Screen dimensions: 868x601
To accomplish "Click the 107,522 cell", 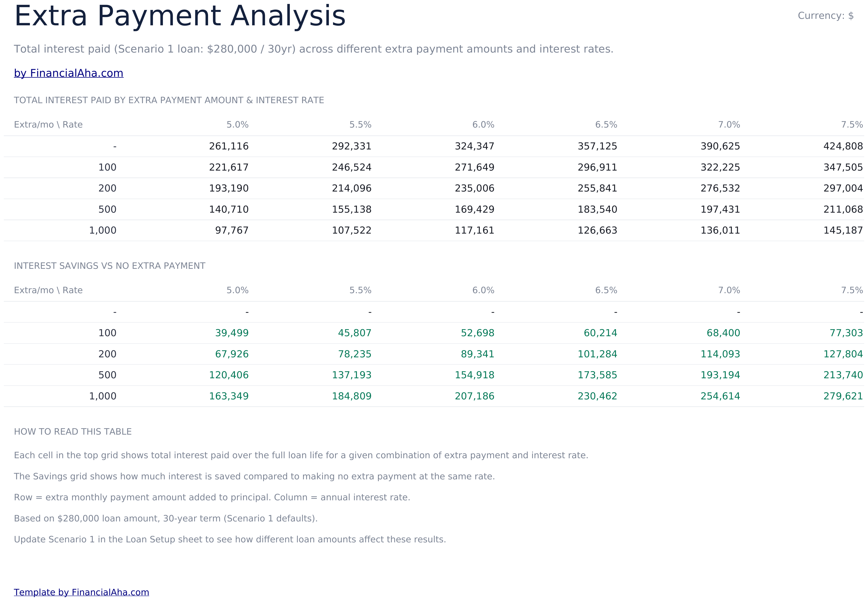I will (x=352, y=231).
